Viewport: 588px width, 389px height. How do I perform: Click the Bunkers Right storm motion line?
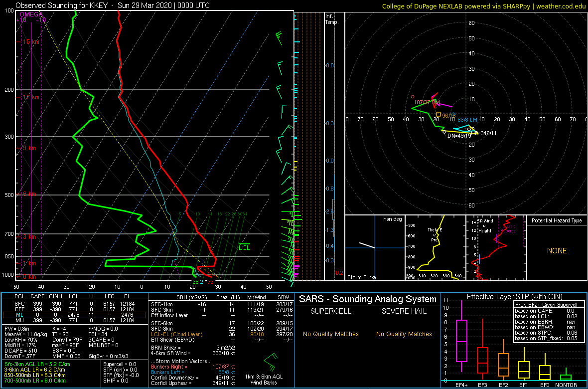click(x=193, y=367)
